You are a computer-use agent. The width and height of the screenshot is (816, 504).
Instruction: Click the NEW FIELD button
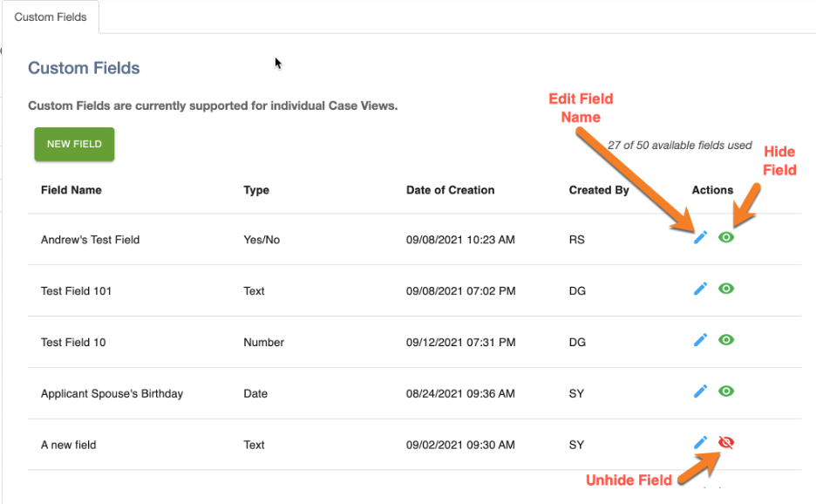click(74, 144)
